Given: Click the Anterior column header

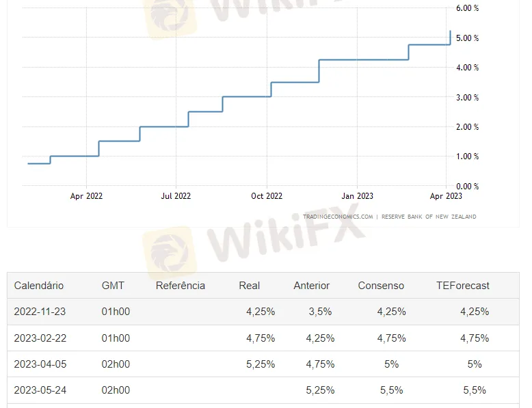Looking at the screenshot, I should tap(311, 286).
